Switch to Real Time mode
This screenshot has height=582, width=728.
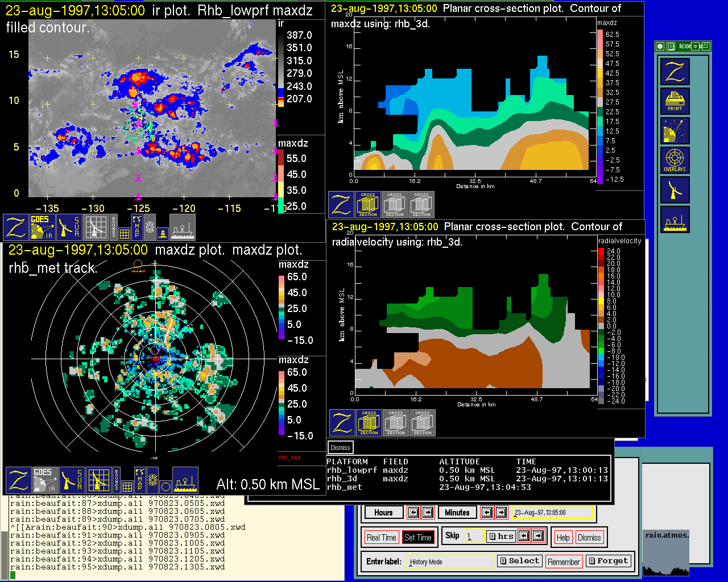click(x=381, y=537)
